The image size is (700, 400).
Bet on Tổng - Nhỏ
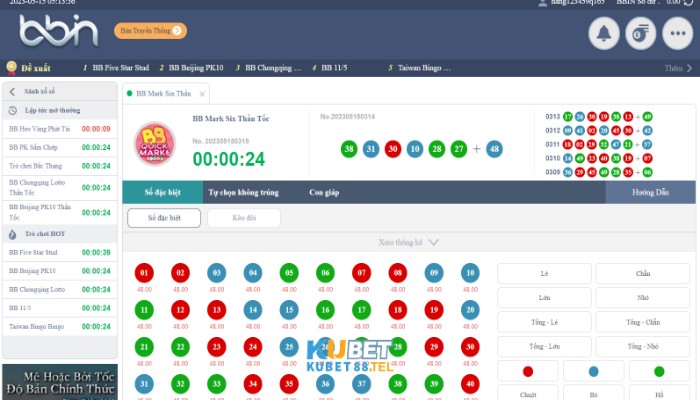(643, 346)
